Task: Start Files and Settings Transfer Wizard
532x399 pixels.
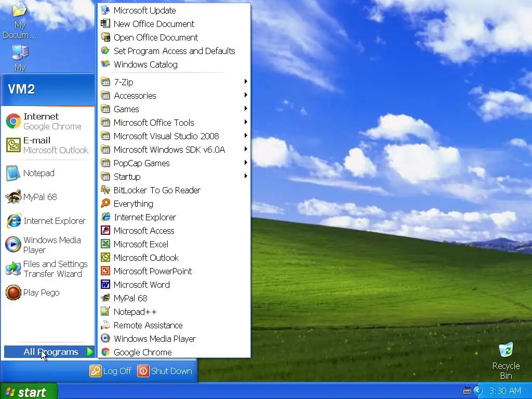Action: click(x=47, y=269)
